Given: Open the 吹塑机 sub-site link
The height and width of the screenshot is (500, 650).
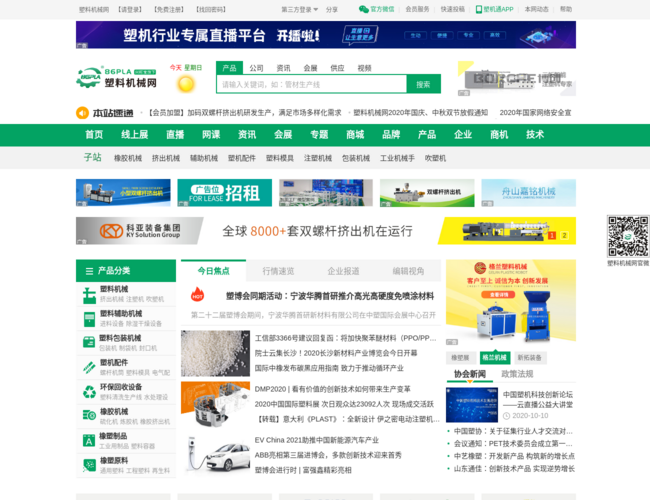Looking at the screenshot, I should [435, 158].
